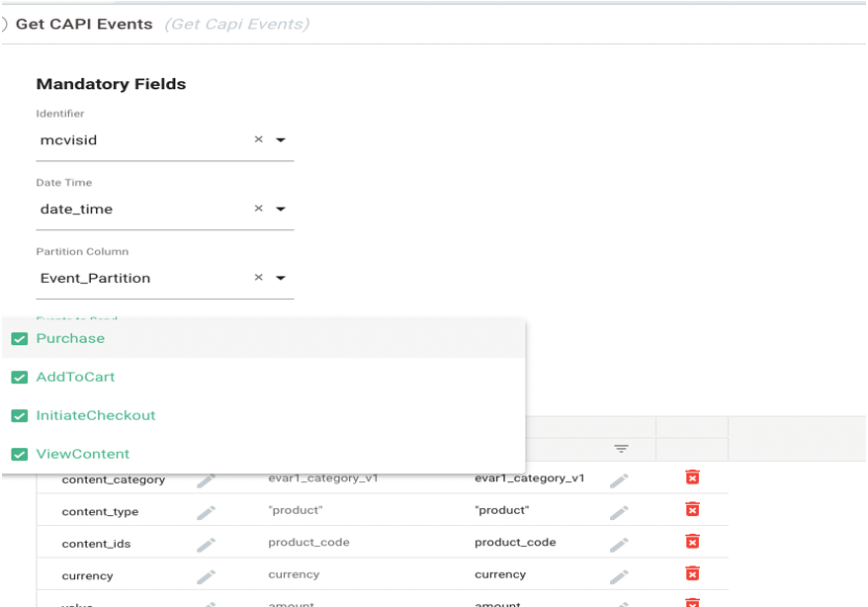Screen dimensions: 868x607
Task: Toggle the AddToCart checkbox
Action: 19,378
